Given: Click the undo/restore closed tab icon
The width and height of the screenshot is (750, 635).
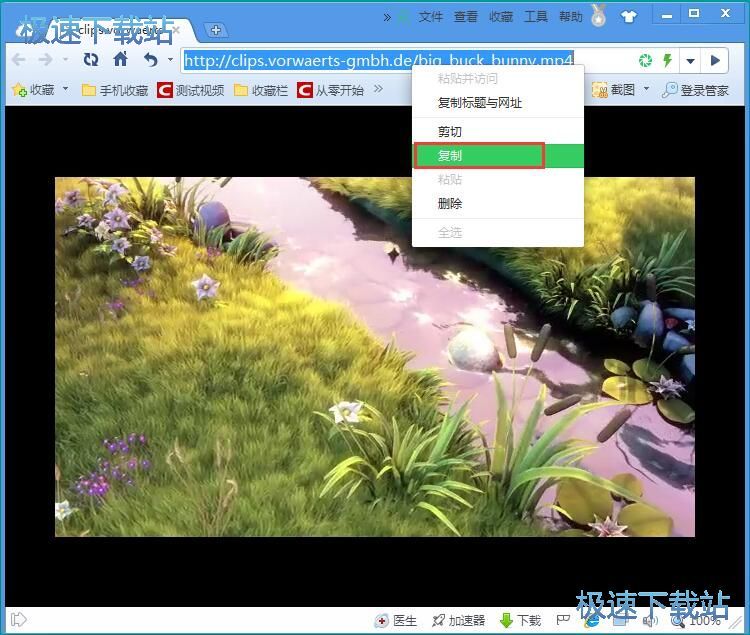Looking at the screenshot, I should [151, 60].
